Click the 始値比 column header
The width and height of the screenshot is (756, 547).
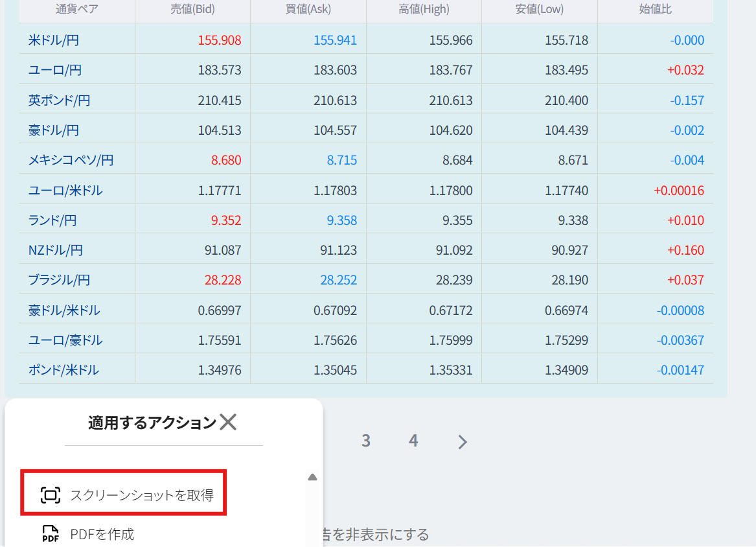tap(655, 9)
